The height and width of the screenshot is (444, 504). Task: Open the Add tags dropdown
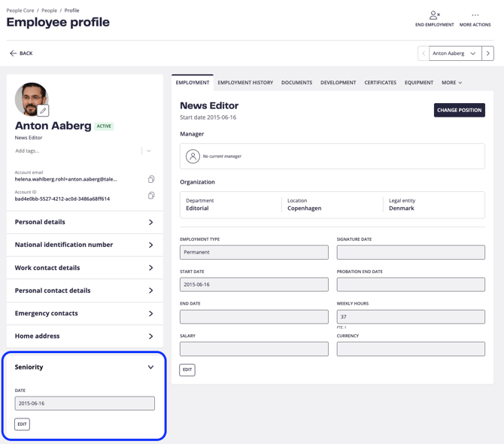point(149,151)
